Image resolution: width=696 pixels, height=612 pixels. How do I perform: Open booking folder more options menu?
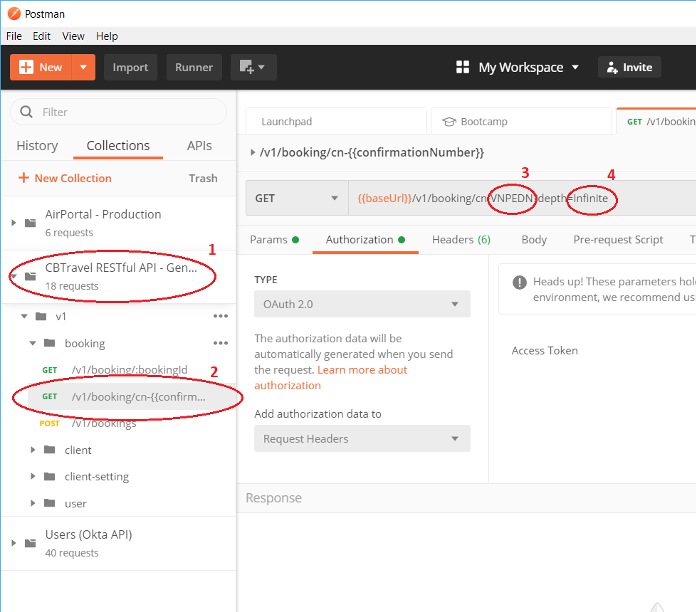coord(221,343)
